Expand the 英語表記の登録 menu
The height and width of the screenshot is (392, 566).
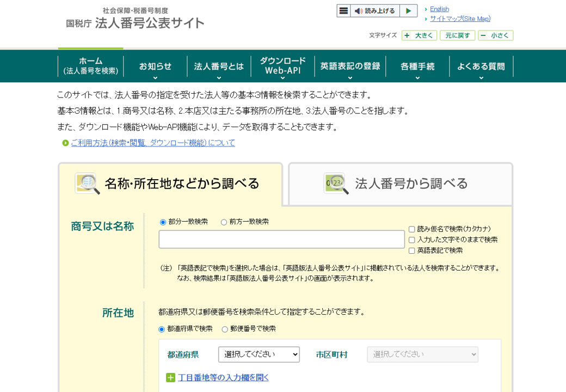tap(350, 66)
